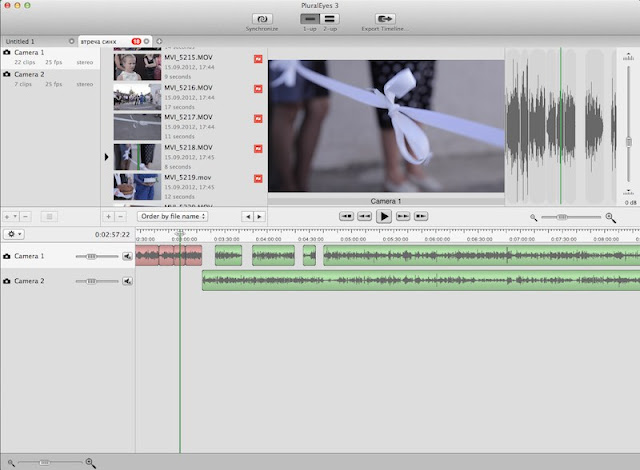Image resolution: width=640 pixels, height=470 pixels.
Task: Mute the Camera 2 track
Action: point(127,281)
